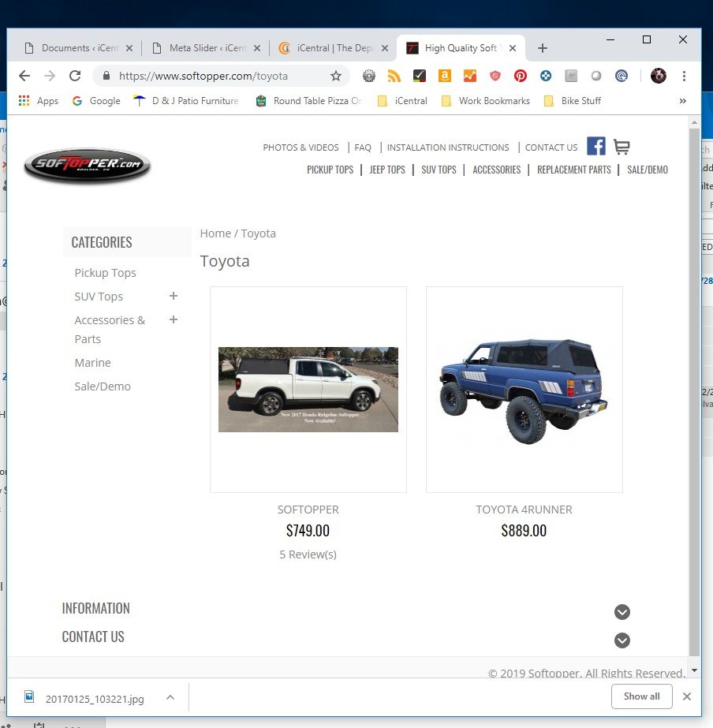Viewport: 713px width, 728px height.
Task: Open the RSS feed extension icon
Action: coord(394,76)
